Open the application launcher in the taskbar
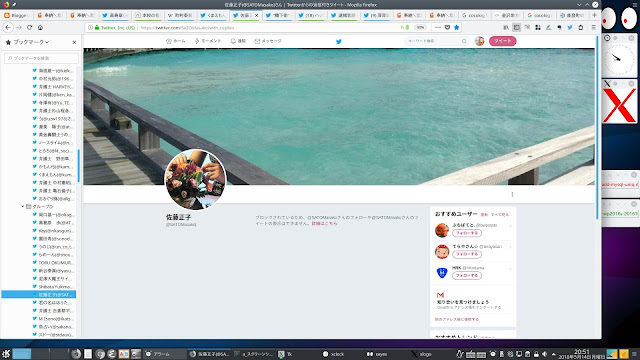This screenshot has width=640, height=360. [x=6, y=354]
